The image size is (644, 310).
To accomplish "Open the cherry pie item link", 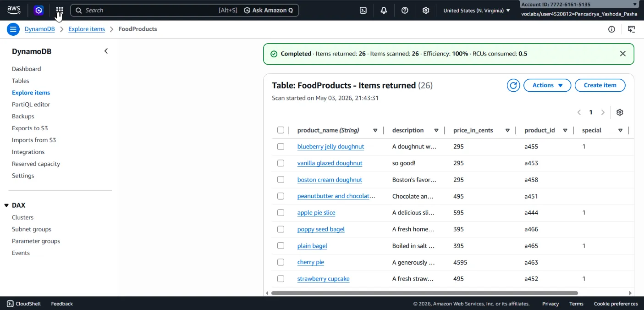I will (311, 262).
